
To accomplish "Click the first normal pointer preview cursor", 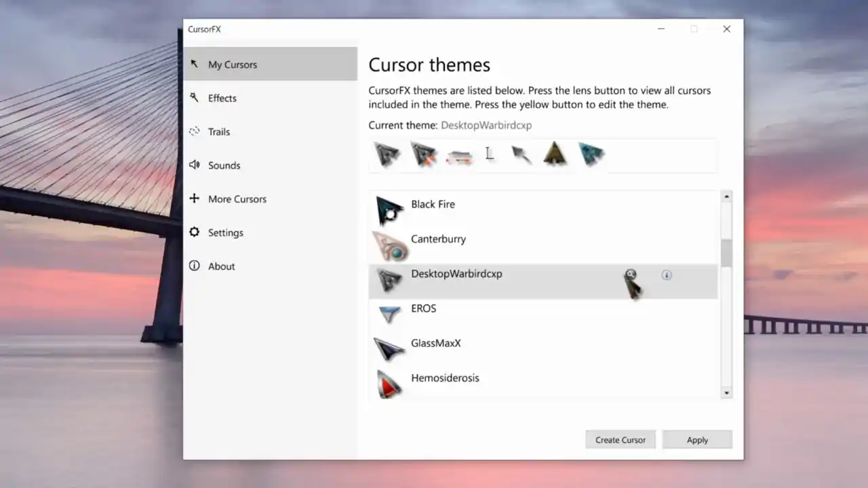I will pos(388,155).
